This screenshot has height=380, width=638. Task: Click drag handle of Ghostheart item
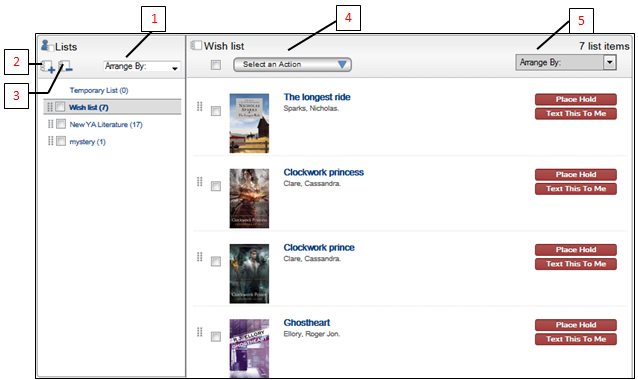pos(199,332)
